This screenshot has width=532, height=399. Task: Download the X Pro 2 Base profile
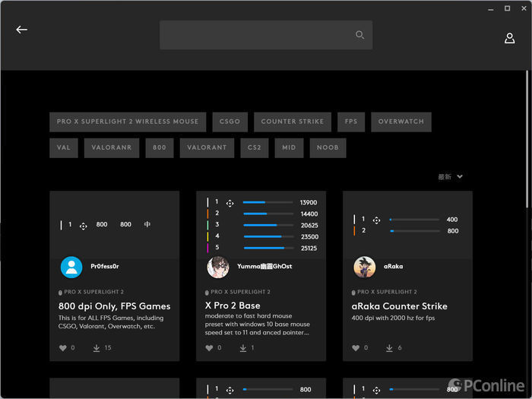point(243,348)
